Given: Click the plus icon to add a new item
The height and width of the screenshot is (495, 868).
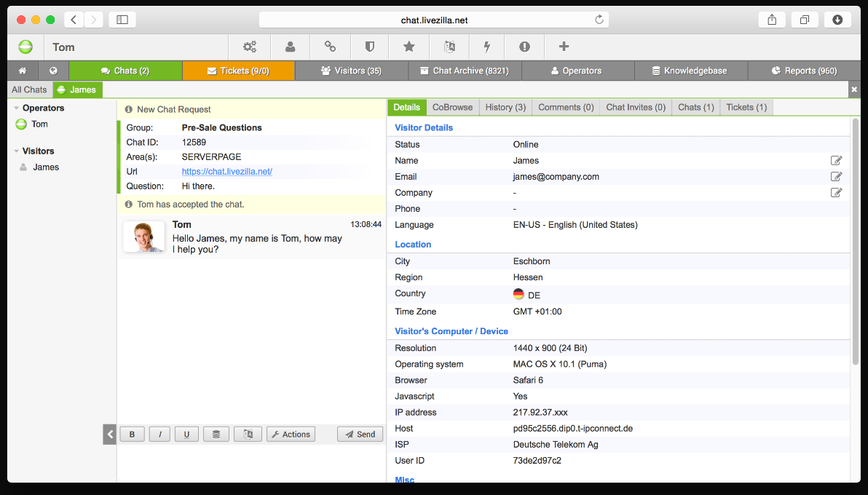Looking at the screenshot, I should (564, 46).
